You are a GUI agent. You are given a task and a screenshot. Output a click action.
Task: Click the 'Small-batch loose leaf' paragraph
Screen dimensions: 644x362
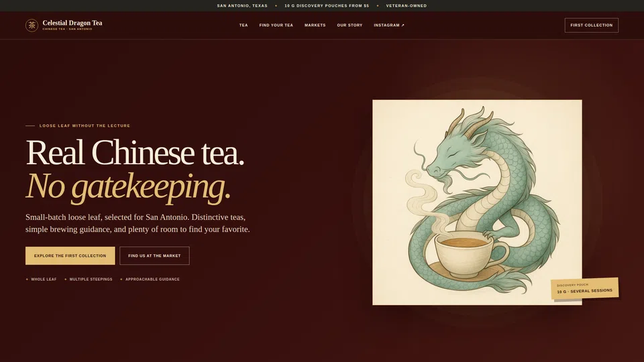[x=138, y=223]
